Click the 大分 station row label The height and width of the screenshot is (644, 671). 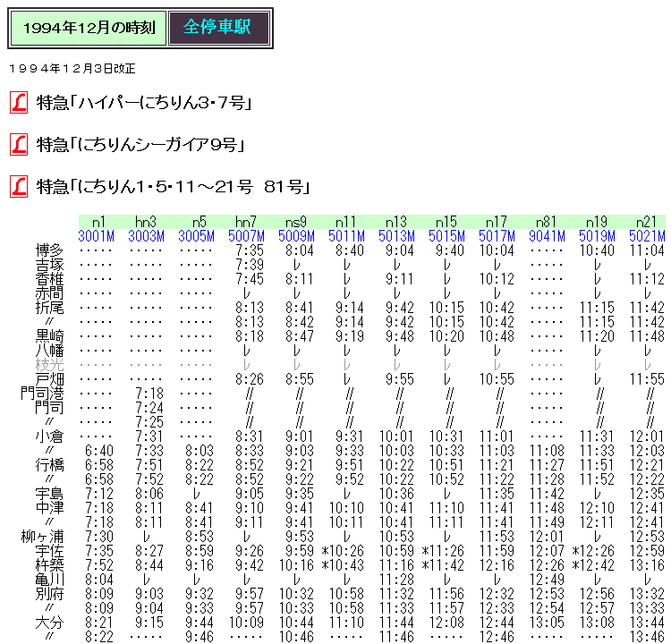50,621
